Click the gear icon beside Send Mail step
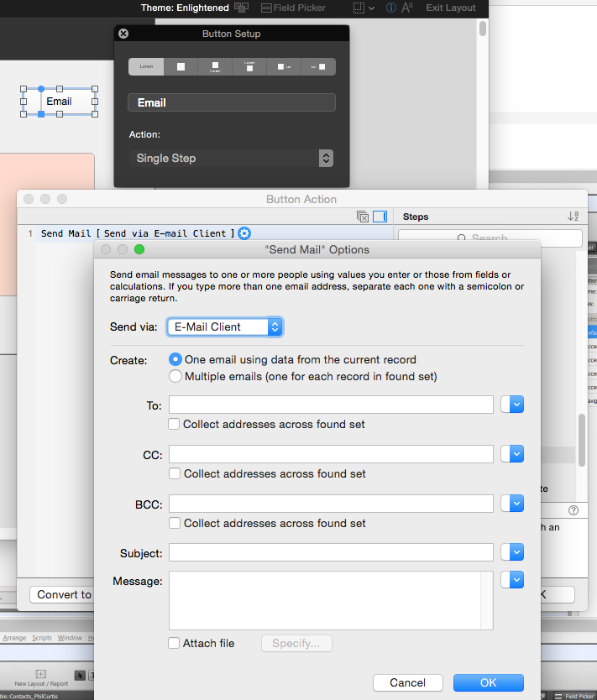Viewport: 597px width, 700px height. coord(244,233)
